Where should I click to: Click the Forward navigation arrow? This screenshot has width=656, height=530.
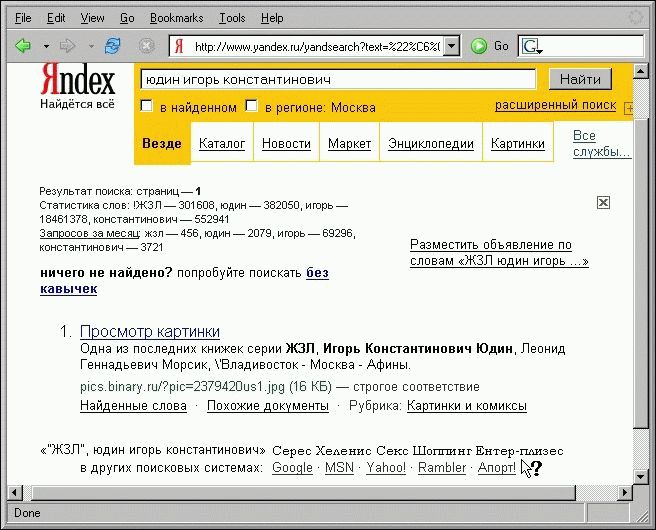[x=67, y=46]
